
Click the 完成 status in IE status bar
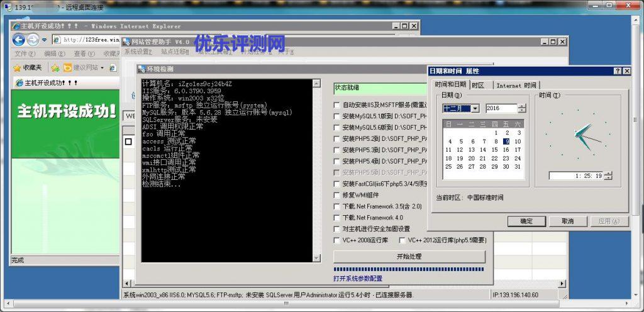point(18,260)
